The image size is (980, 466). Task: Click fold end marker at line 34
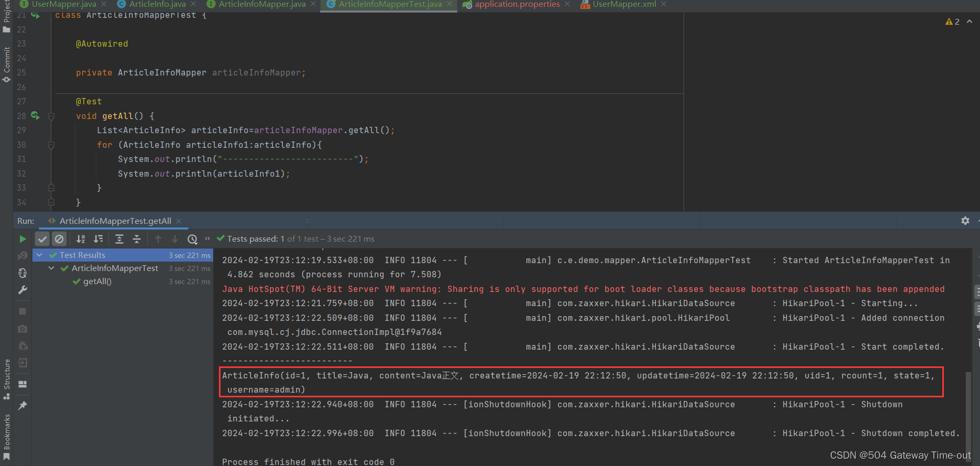click(51, 201)
